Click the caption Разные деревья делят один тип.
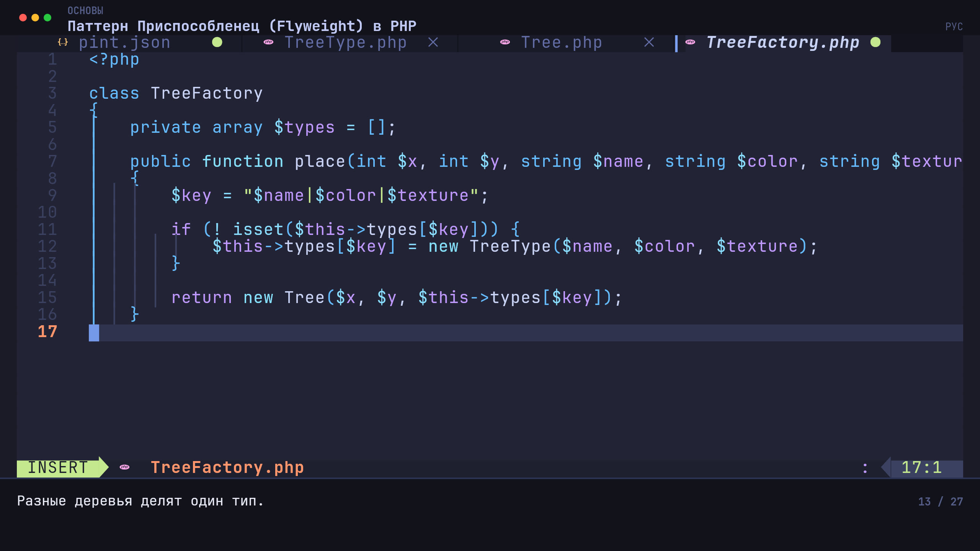Image resolution: width=980 pixels, height=551 pixels. [140, 501]
